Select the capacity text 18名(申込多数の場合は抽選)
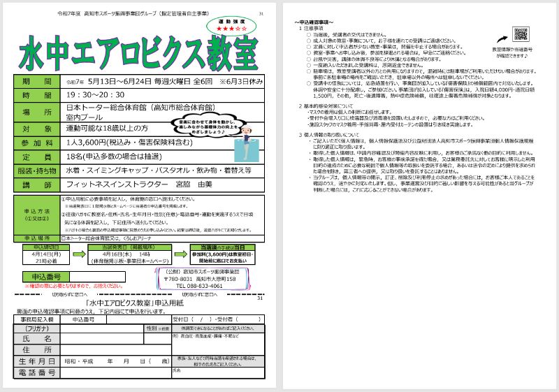The image size is (559, 392). pos(114,157)
